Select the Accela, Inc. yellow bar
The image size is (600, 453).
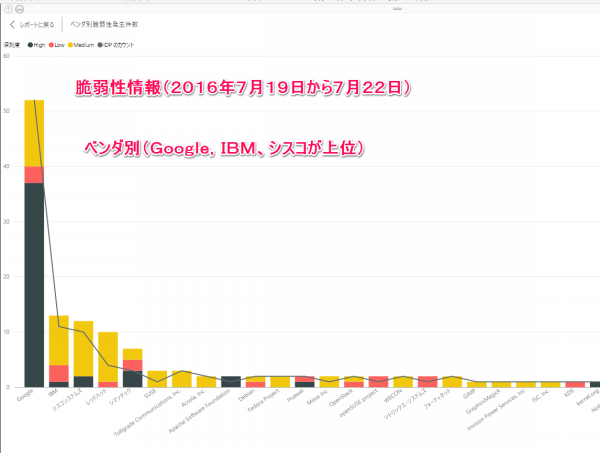click(x=206, y=382)
